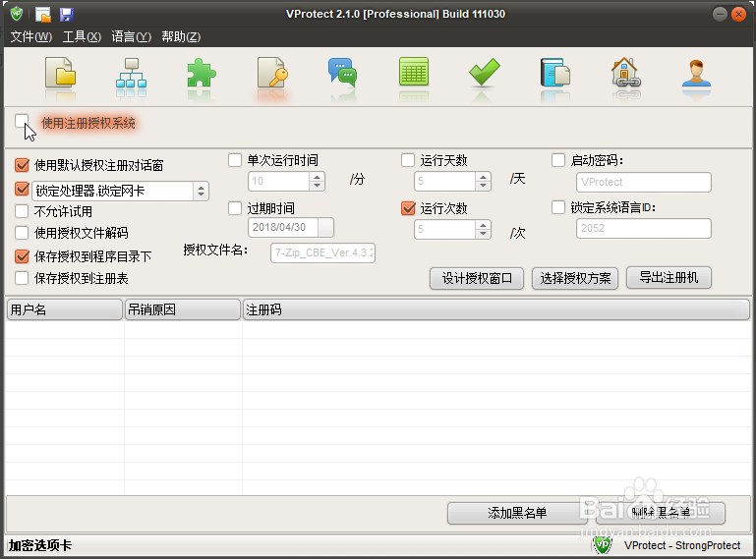
Task: Click the open project icon in title bar
Action: [x=43, y=15]
